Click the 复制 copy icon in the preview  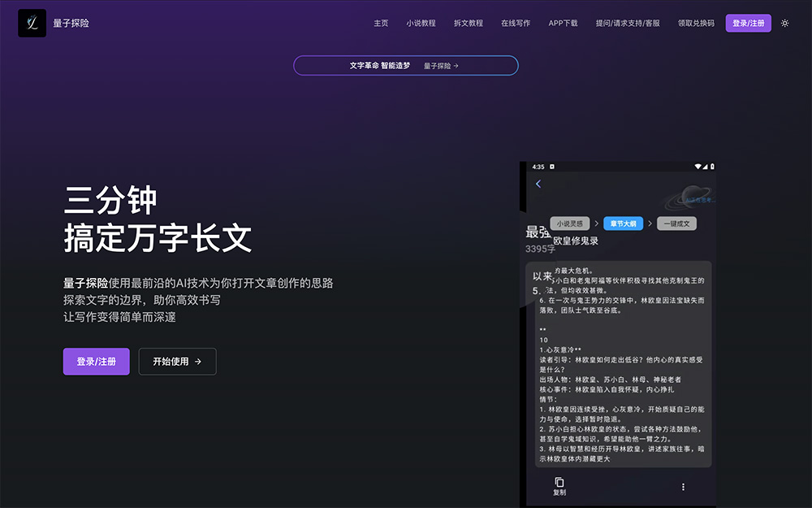pyautogui.click(x=559, y=482)
